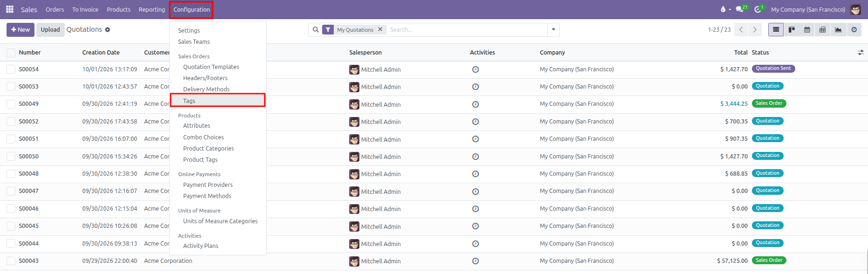Open the Orders menu

click(x=55, y=9)
